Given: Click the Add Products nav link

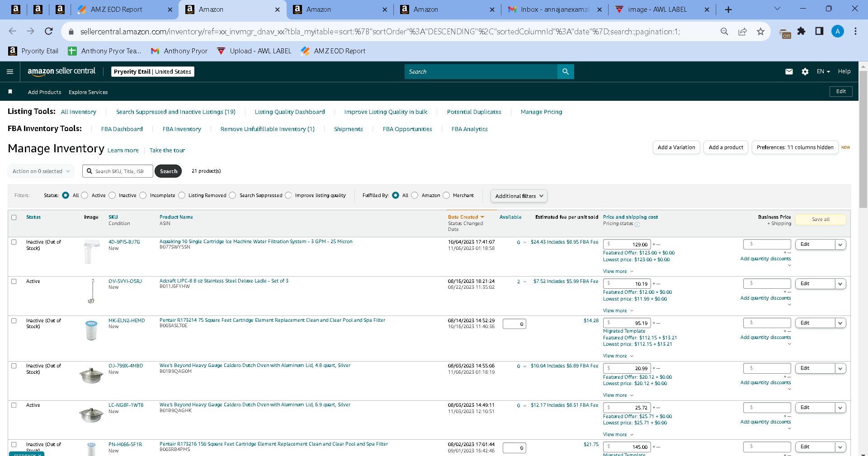Looking at the screenshot, I should point(44,92).
